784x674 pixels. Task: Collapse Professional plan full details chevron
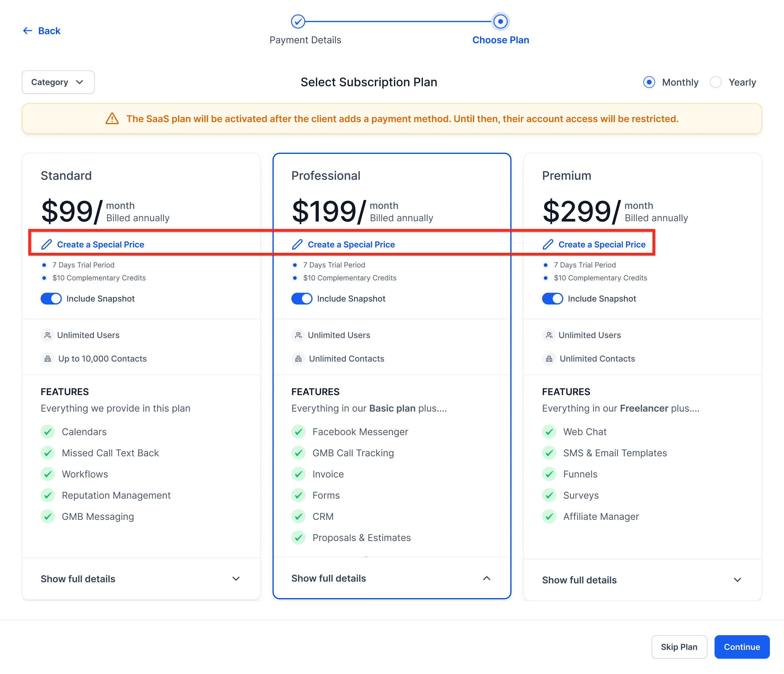(x=487, y=578)
